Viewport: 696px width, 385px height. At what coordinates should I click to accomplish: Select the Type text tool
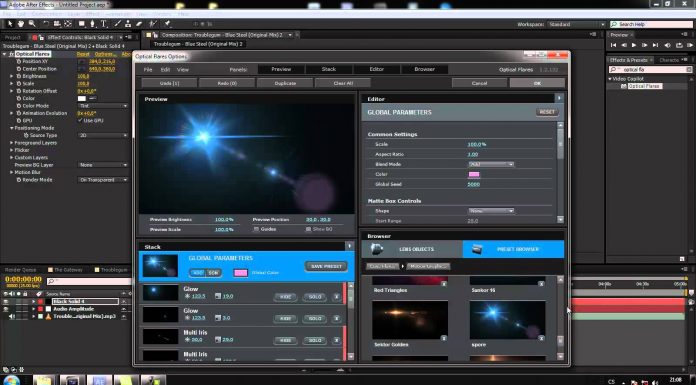pyautogui.click(x=103, y=24)
